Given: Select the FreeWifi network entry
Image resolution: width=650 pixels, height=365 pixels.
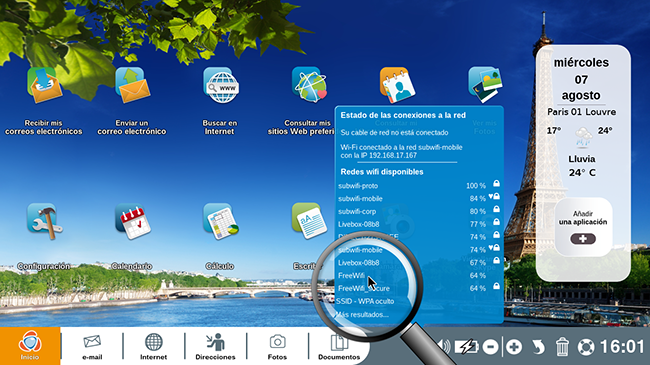Looking at the screenshot, I should coord(419,275).
